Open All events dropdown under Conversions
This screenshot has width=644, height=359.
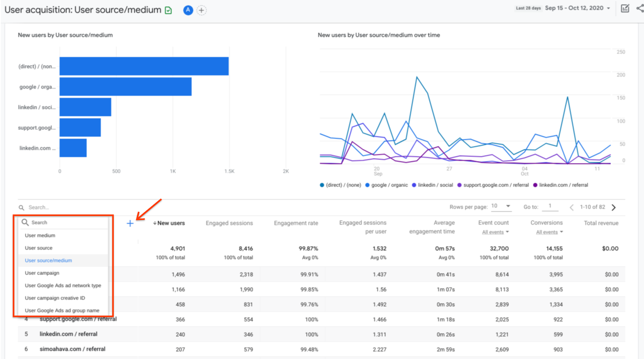(549, 232)
